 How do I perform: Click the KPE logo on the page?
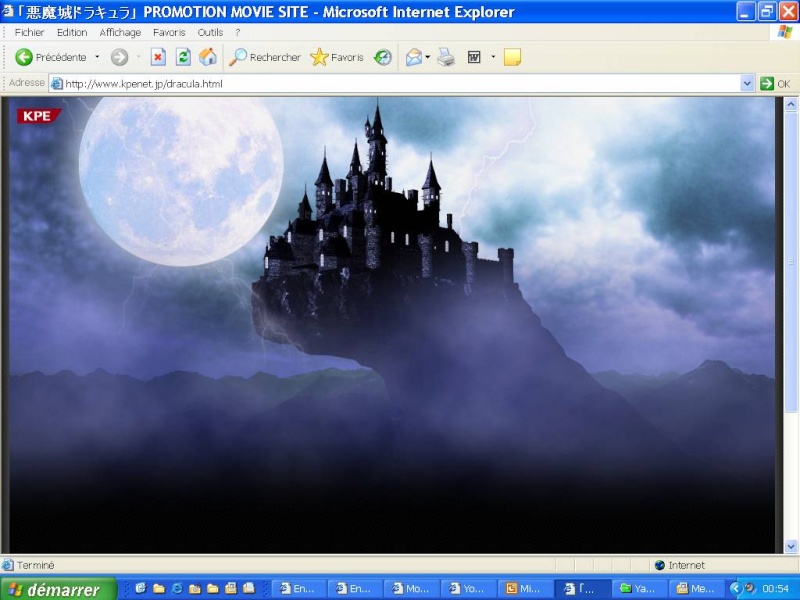point(39,116)
